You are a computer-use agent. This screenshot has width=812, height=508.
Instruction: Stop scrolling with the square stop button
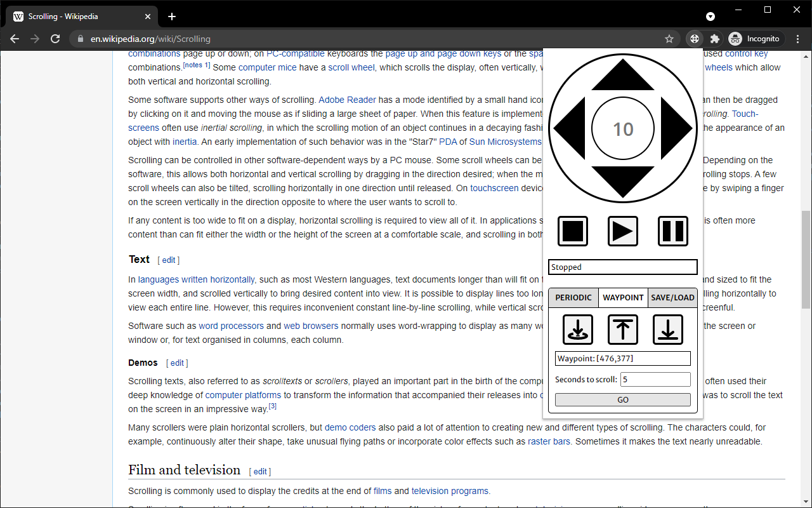(x=573, y=231)
